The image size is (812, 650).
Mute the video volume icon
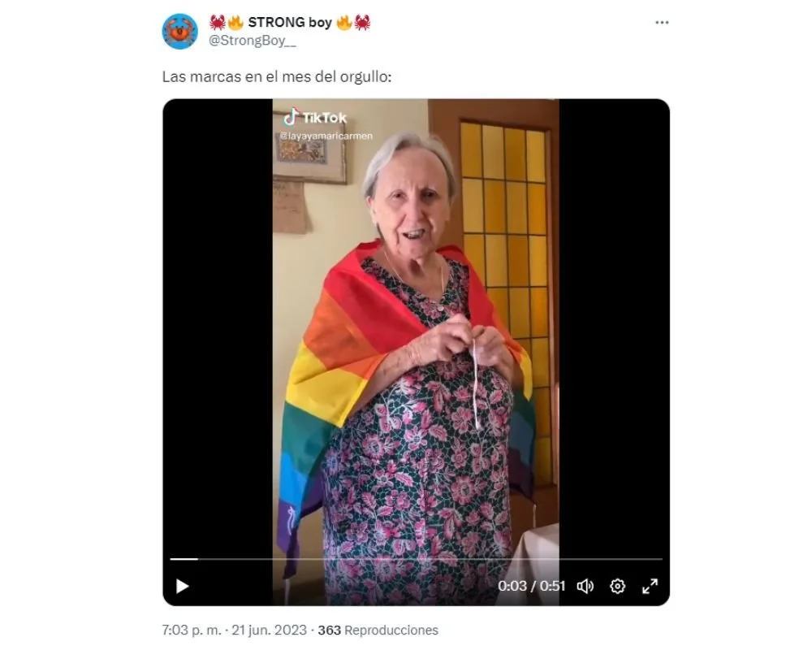(585, 587)
